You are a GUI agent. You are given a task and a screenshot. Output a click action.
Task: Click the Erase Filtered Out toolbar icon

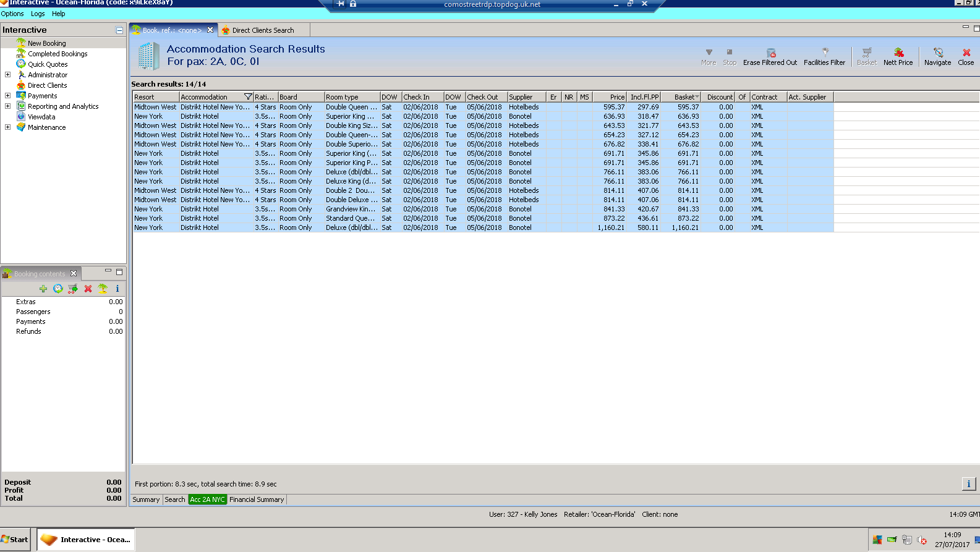click(x=770, y=53)
